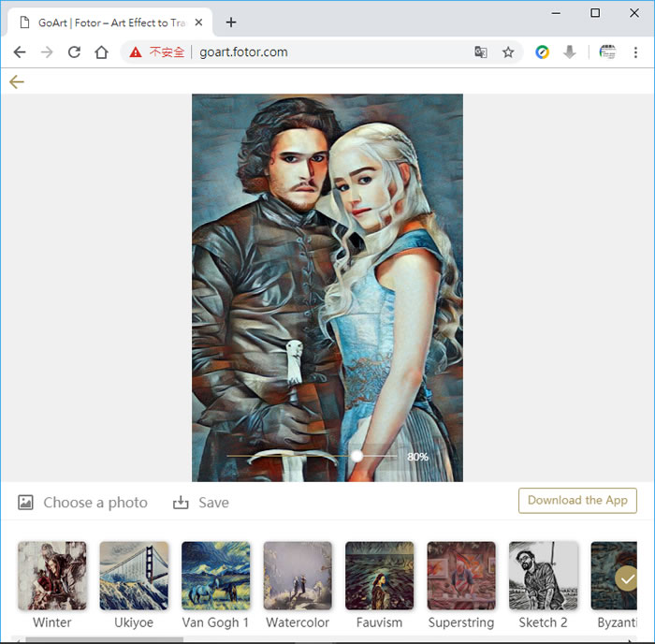655x644 pixels.
Task: Open a new browser tab
Action: click(x=231, y=22)
